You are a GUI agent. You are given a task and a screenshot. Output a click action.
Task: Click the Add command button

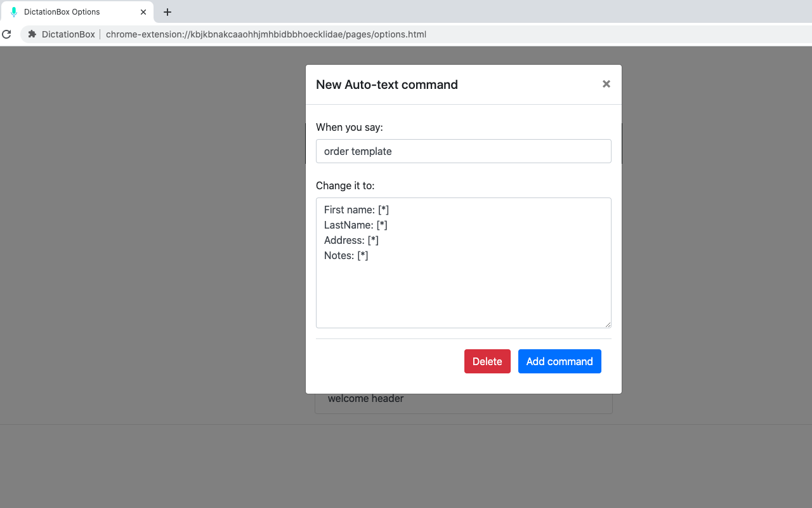tap(560, 361)
